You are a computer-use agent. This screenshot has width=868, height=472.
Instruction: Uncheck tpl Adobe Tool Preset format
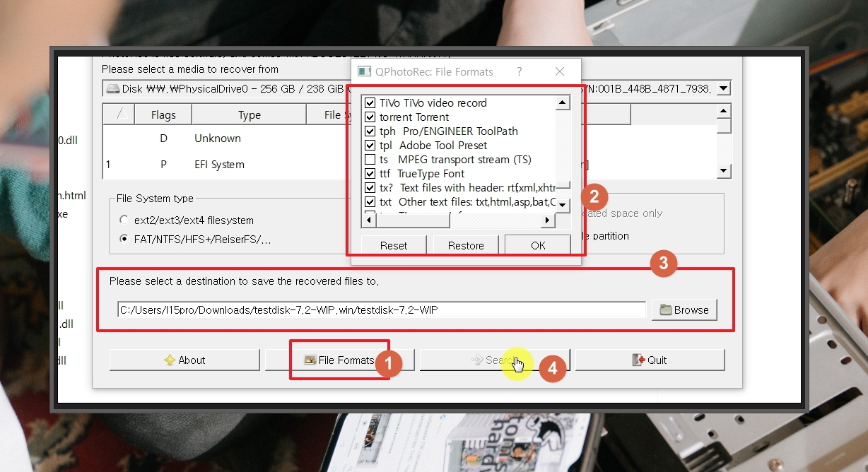[370, 146]
